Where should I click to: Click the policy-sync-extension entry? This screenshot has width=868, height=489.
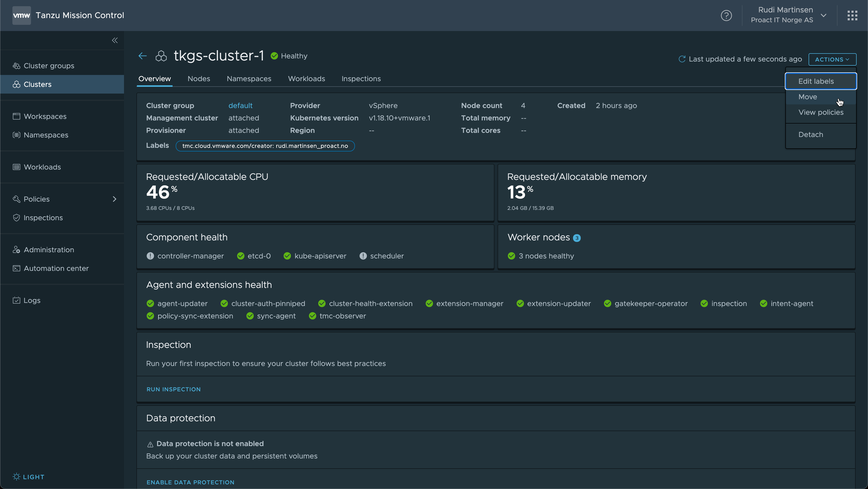190,316
